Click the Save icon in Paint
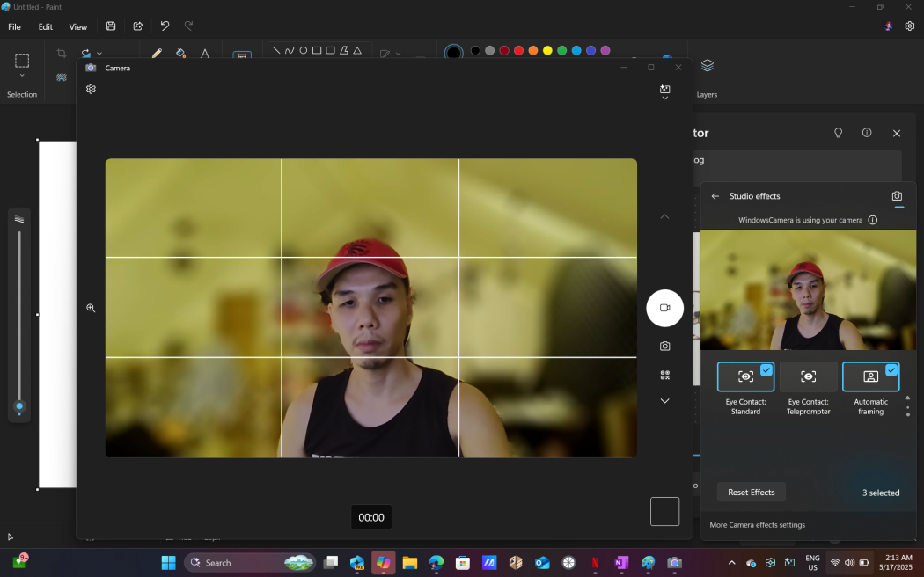This screenshot has width=924, height=577. (110, 26)
